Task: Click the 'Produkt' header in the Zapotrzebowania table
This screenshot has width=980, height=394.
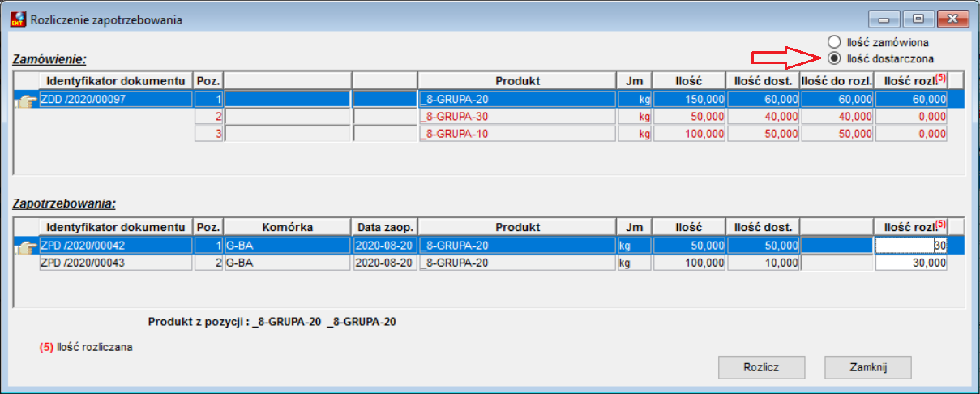Action: pyautogui.click(x=517, y=226)
